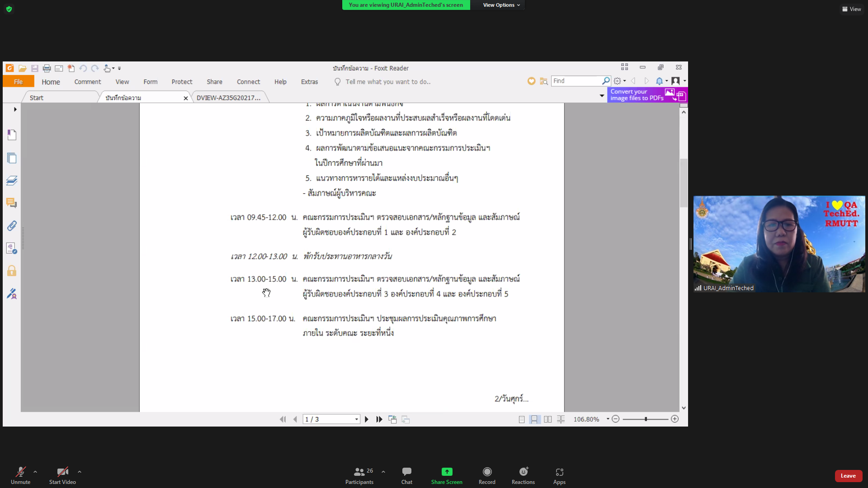Viewport: 868px width, 488px height.
Task: Click the orange heart favorite icon
Action: [x=531, y=81]
